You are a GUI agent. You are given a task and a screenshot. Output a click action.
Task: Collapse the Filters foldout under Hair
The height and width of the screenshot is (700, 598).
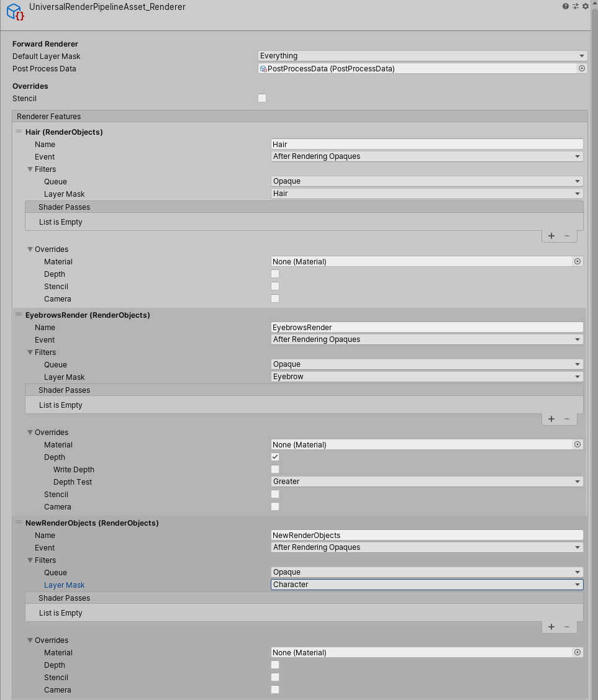30,169
